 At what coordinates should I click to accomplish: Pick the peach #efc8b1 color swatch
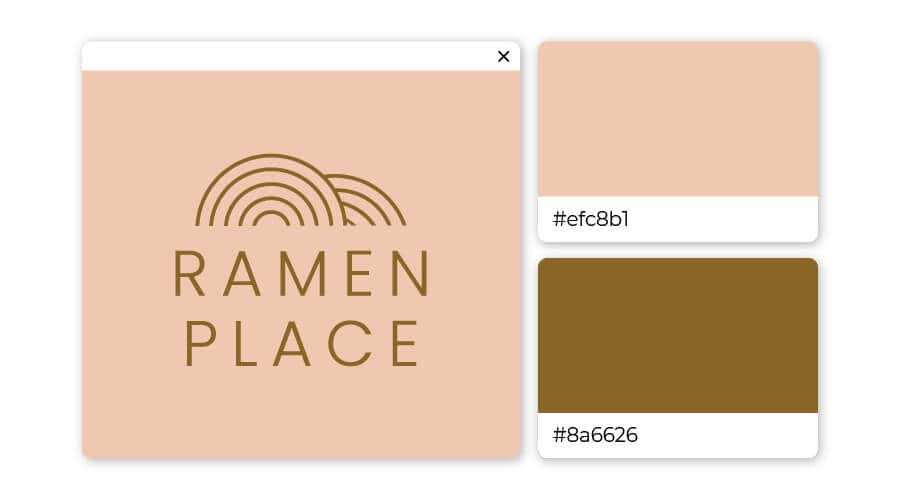click(678, 119)
